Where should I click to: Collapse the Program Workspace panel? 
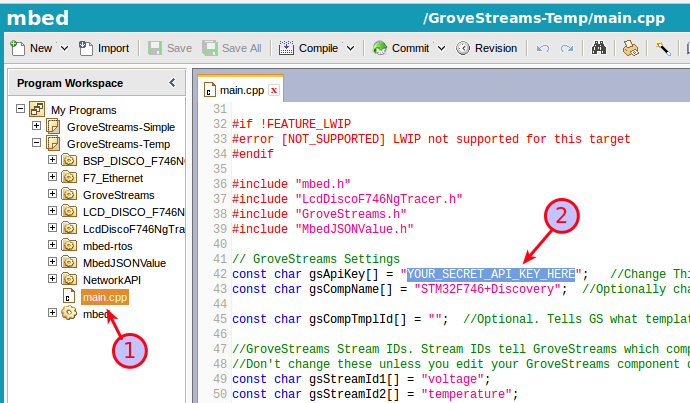coord(171,83)
